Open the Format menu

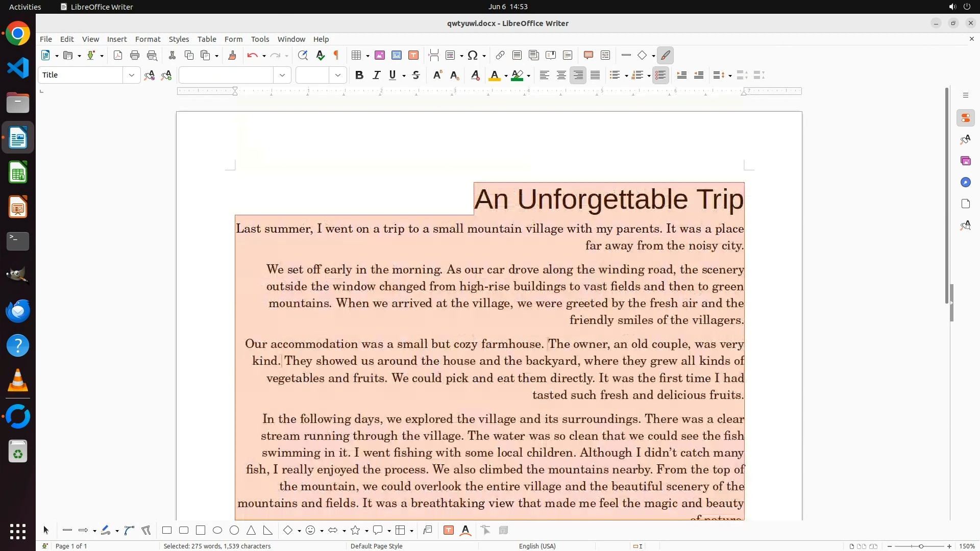[x=148, y=39]
